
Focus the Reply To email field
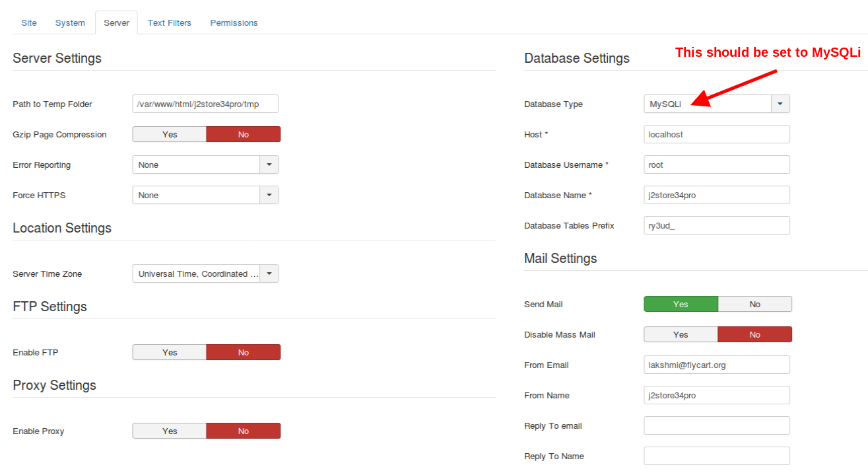point(716,425)
